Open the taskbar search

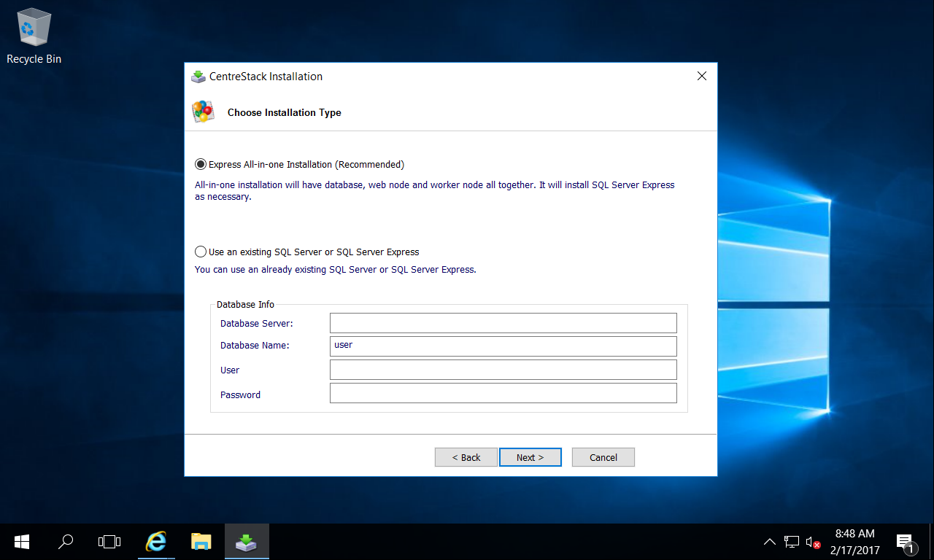(66, 542)
